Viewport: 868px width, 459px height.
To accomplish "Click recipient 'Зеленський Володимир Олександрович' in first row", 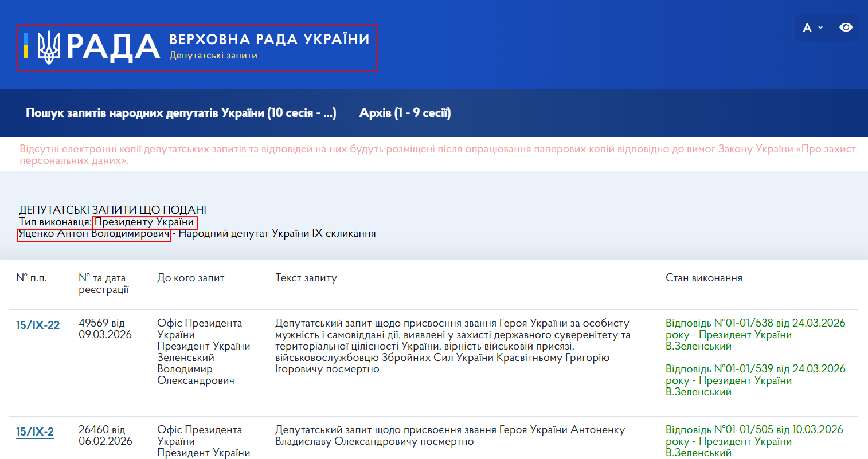I will [196, 369].
